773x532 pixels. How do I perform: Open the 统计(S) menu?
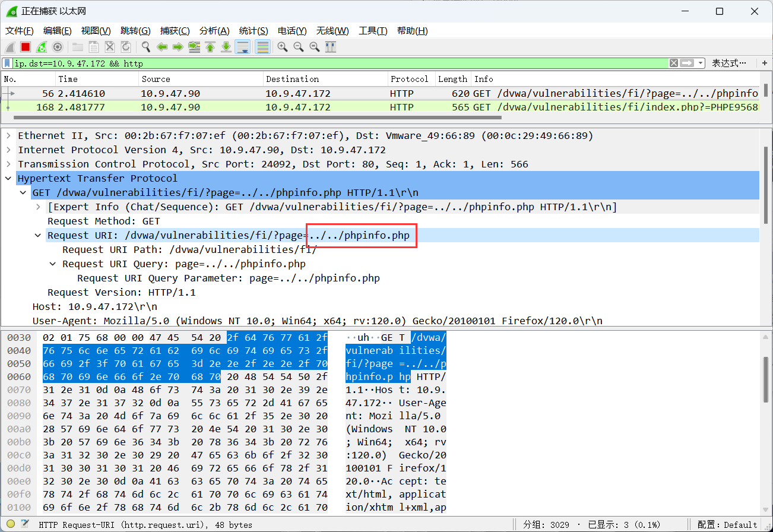[254, 31]
